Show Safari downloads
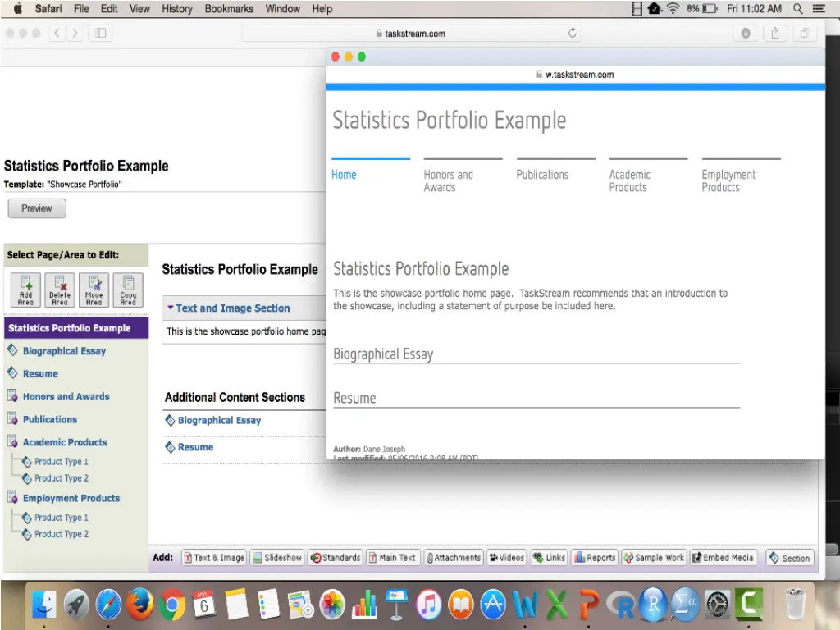 click(745, 33)
